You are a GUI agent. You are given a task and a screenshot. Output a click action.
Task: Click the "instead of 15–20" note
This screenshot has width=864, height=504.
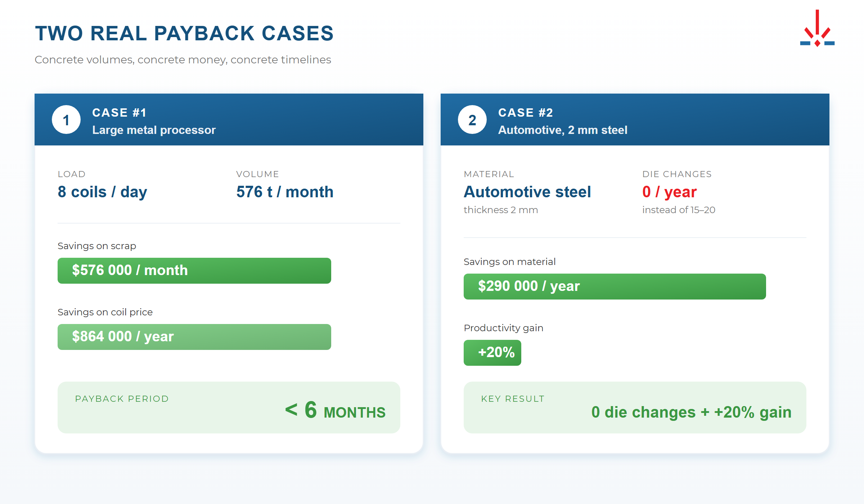(x=679, y=210)
